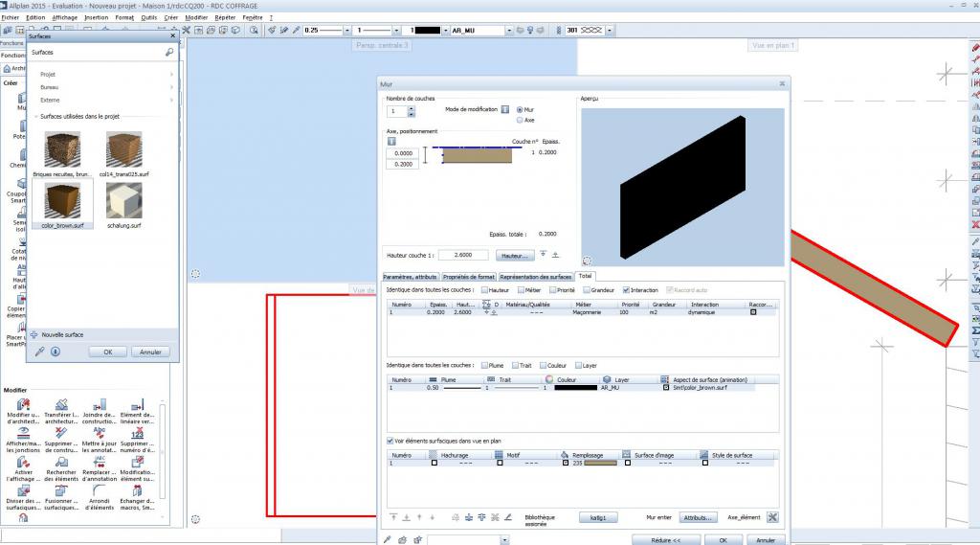The height and width of the screenshot is (545, 980).
Task: Click Afficher/masquer les jonctions tool
Action: [x=23, y=440]
